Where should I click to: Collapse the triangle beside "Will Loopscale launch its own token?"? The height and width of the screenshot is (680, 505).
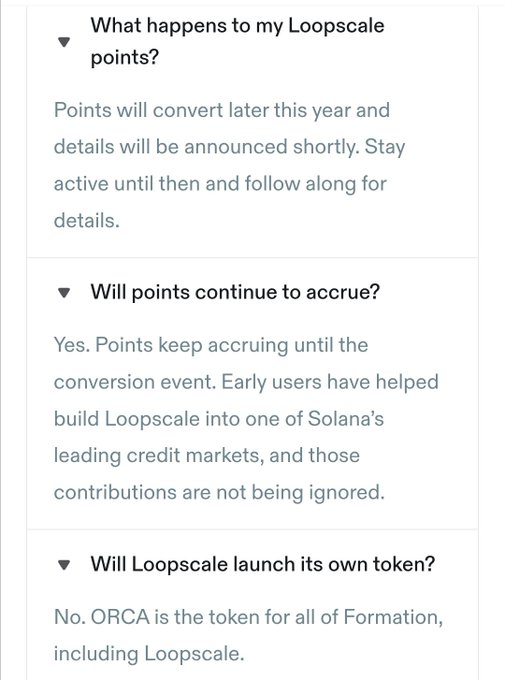coord(64,565)
